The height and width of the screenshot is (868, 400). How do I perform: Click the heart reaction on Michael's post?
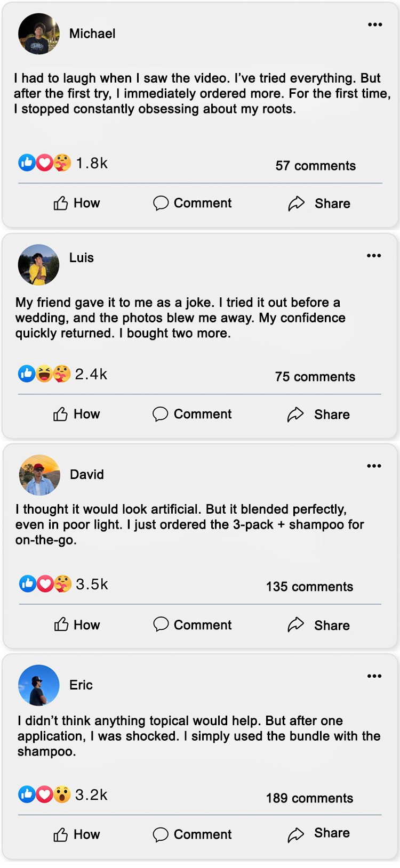[x=44, y=163]
